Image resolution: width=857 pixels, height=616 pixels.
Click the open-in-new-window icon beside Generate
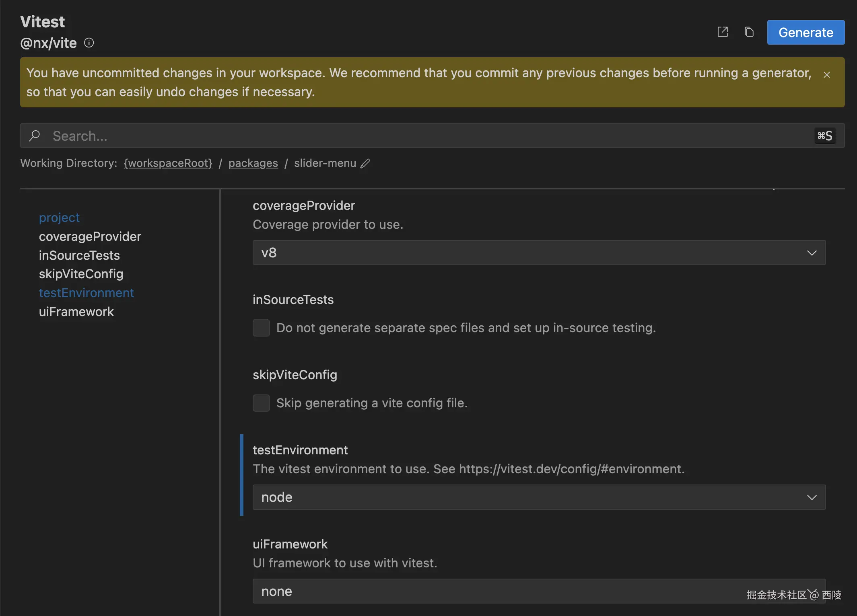click(723, 32)
